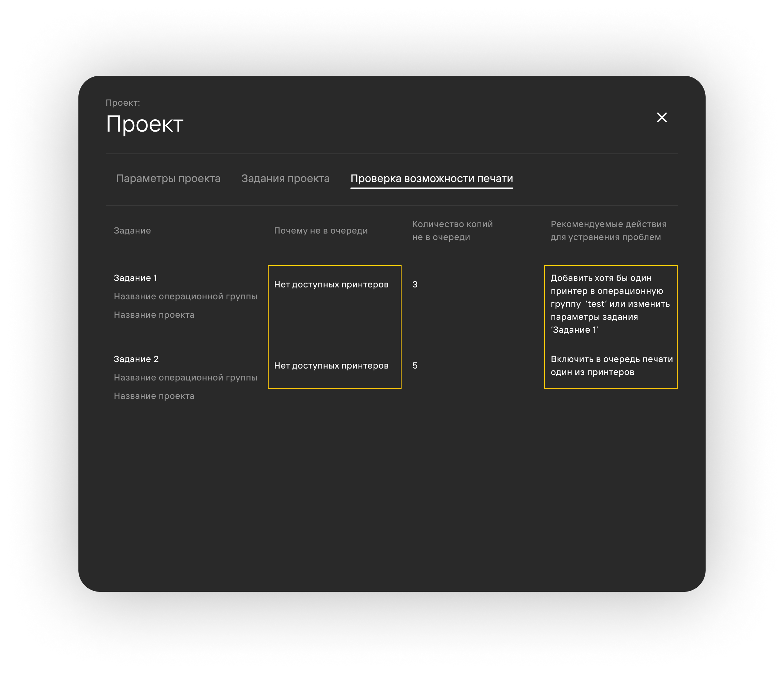Click the Задание 1 row title
The width and height of the screenshot is (784, 673).
135,278
